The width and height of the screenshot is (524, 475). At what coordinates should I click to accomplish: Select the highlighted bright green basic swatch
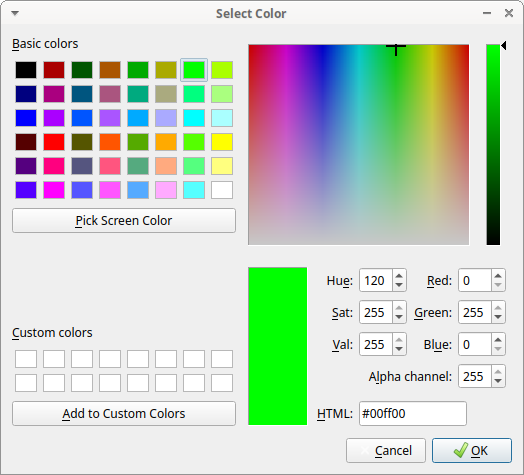[194, 70]
